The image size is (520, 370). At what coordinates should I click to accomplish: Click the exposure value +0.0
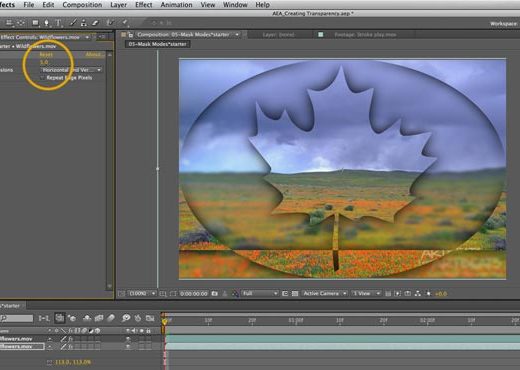[x=441, y=294]
